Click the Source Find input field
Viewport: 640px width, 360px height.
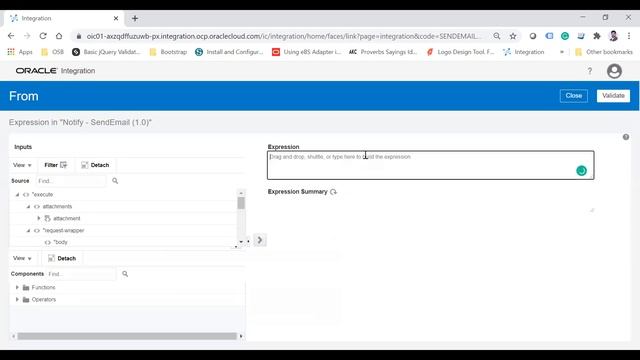pyautogui.click(x=71, y=181)
